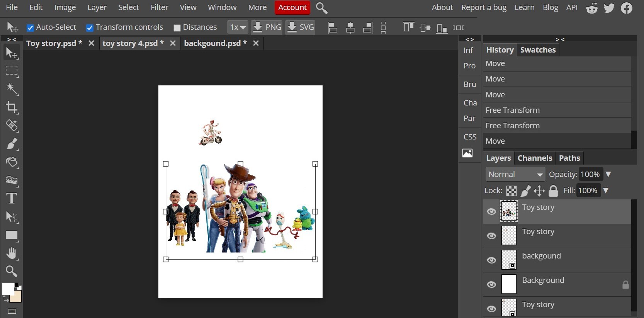Click the red Account button
This screenshot has width=644, height=318.
(x=292, y=7)
